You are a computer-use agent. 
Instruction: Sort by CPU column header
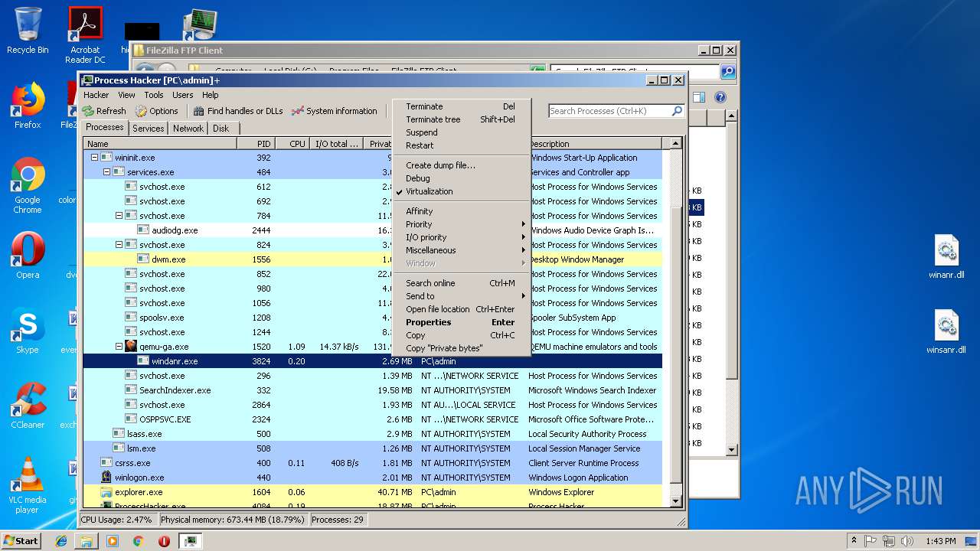[x=292, y=144]
